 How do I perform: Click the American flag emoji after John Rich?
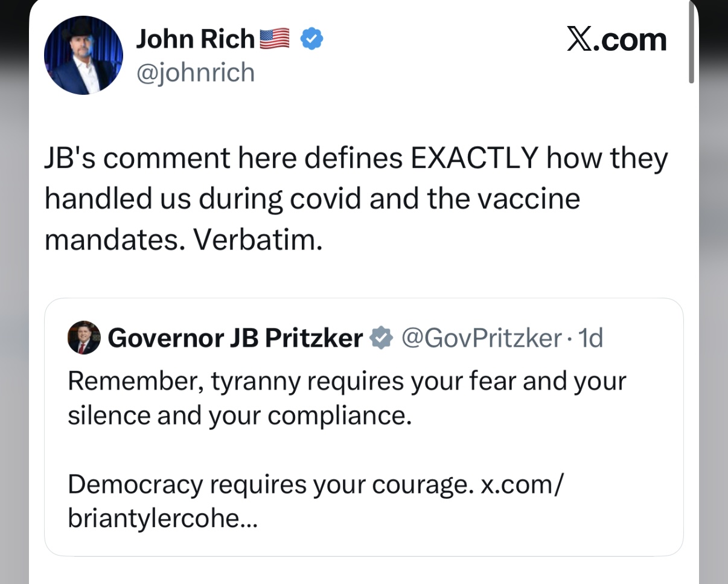(x=275, y=39)
